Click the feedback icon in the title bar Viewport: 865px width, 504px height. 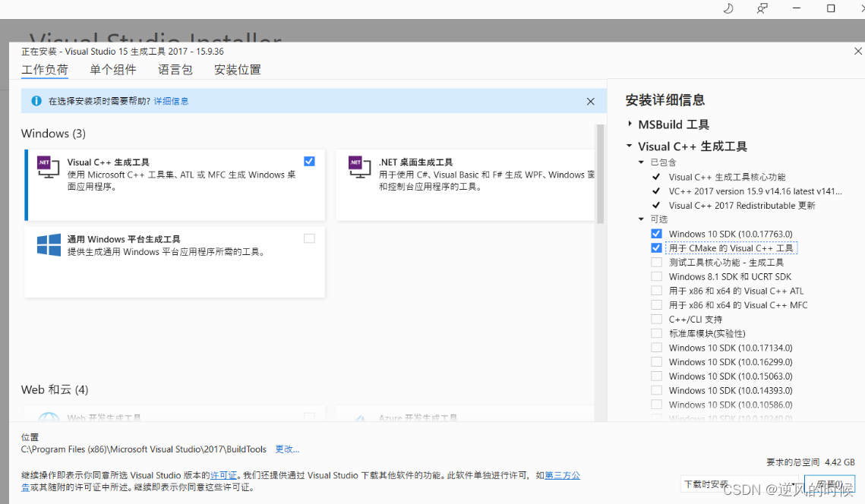point(761,8)
